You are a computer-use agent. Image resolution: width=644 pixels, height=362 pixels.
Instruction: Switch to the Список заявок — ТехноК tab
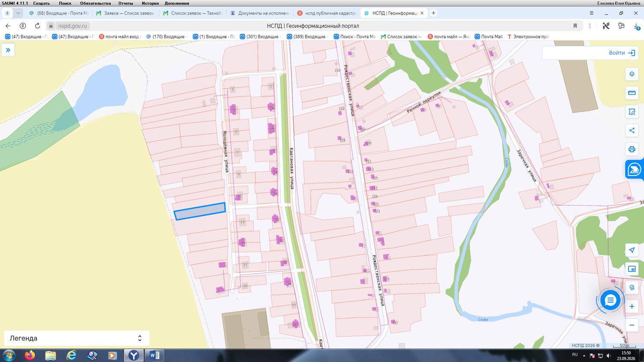(193, 13)
